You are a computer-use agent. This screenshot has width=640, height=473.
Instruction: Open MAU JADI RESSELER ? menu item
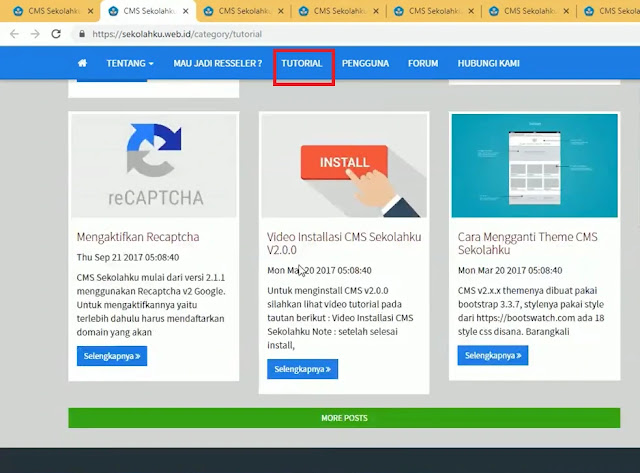point(218,63)
